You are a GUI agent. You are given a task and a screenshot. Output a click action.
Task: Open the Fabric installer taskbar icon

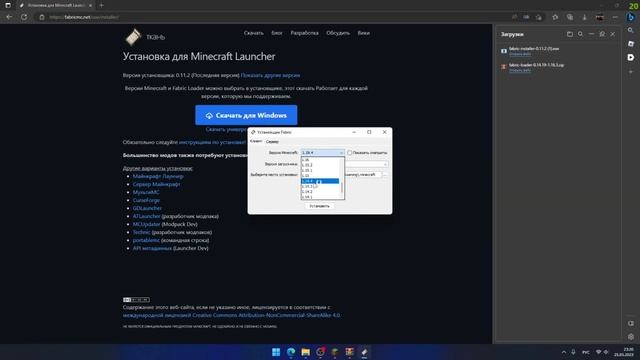click(x=364, y=352)
